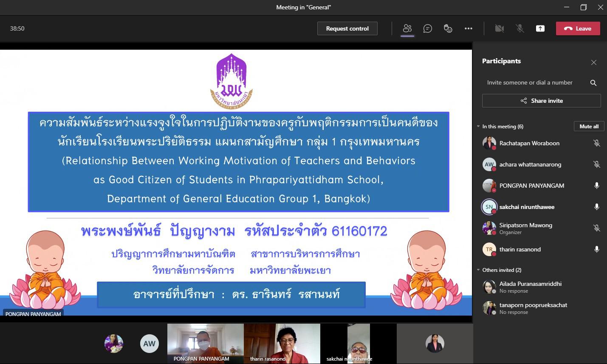Open the Show participants icon
Image resolution: width=607 pixels, height=364 pixels.
click(407, 28)
